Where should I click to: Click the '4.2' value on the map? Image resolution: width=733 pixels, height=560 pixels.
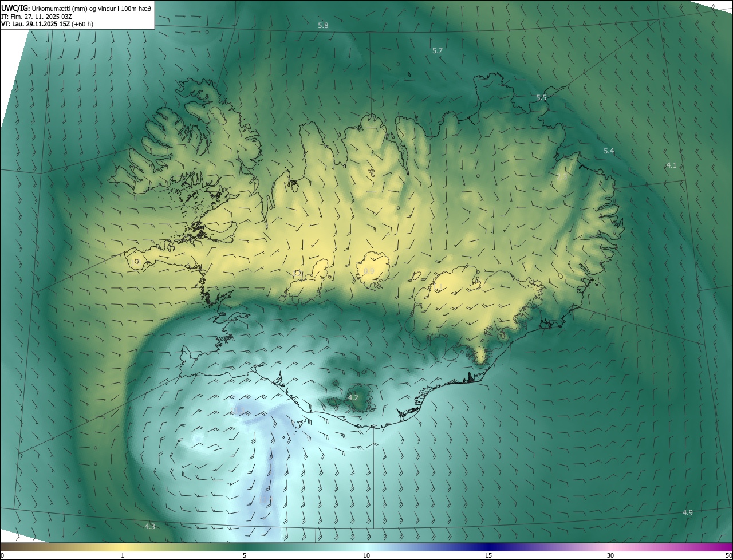(353, 397)
